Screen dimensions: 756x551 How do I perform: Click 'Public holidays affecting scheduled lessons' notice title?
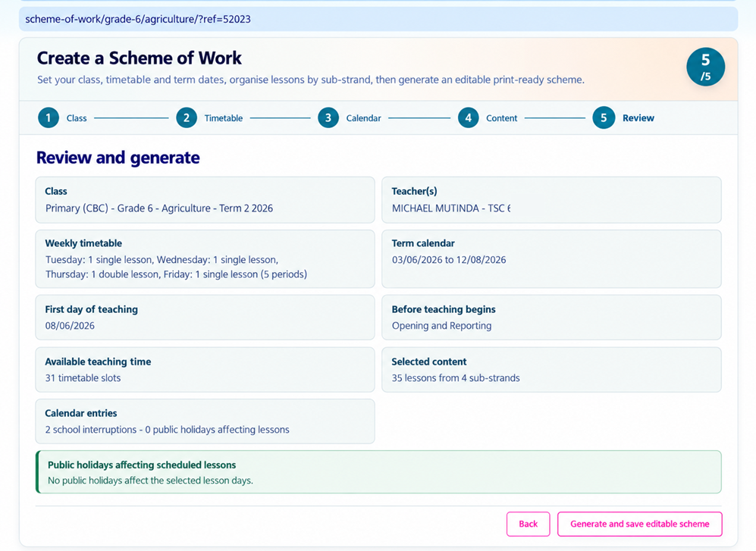click(x=142, y=465)
